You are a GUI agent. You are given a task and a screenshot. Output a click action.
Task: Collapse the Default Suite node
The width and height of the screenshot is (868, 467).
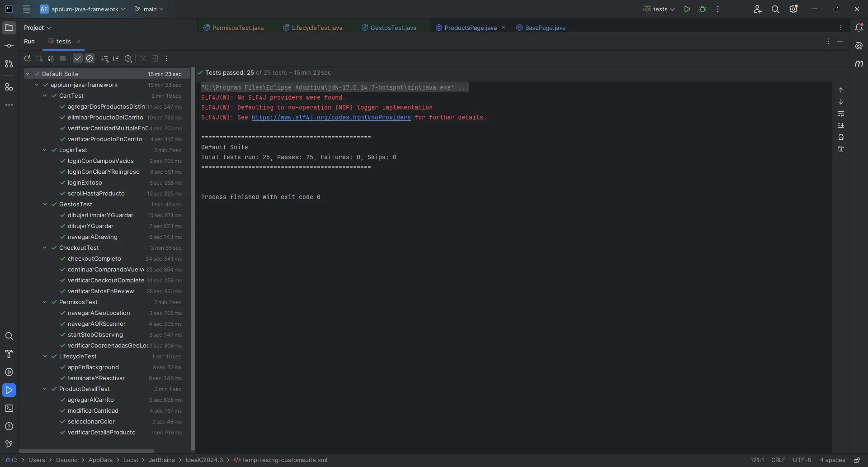click(28, 74)
